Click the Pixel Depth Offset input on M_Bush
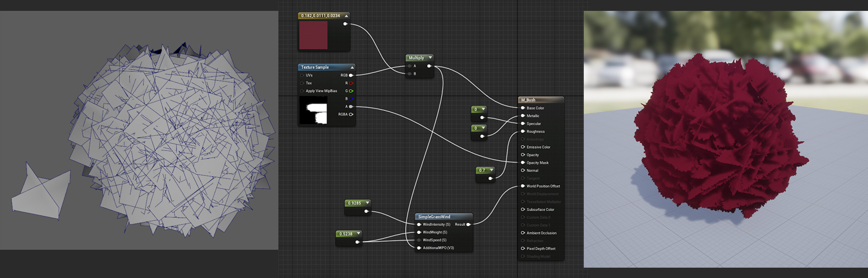 [523, 249]
